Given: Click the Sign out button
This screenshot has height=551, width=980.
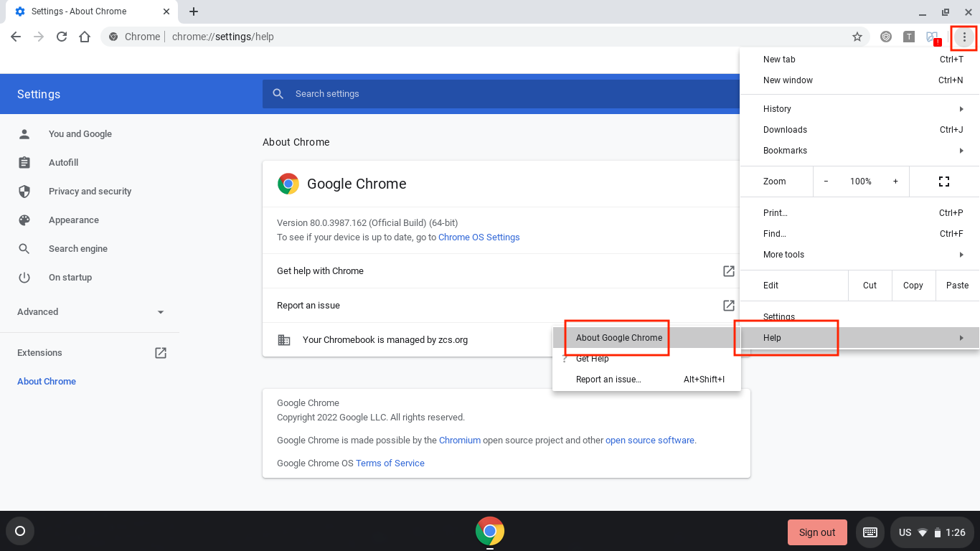Looking at the screenshot, I should tap(817, 532).
